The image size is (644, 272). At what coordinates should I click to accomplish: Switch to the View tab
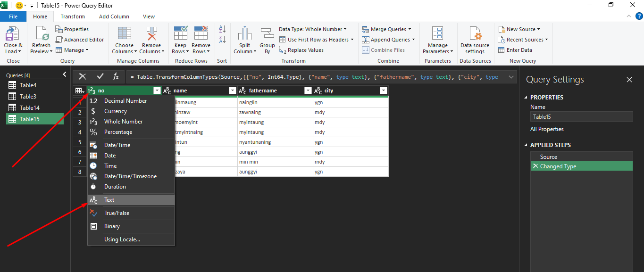pos(149,16)
